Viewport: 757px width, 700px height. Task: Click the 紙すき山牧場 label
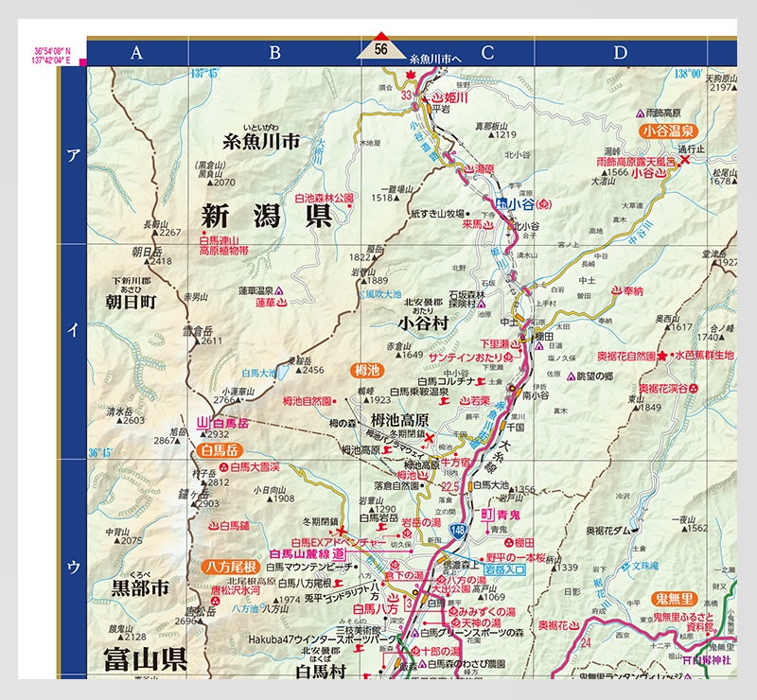tap(437, 213)
